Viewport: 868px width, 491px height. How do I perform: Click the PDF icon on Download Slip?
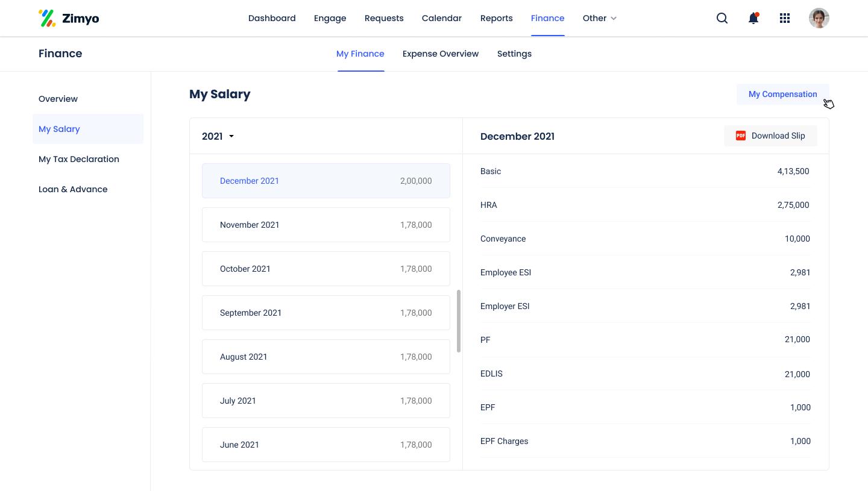click(740, 136)
